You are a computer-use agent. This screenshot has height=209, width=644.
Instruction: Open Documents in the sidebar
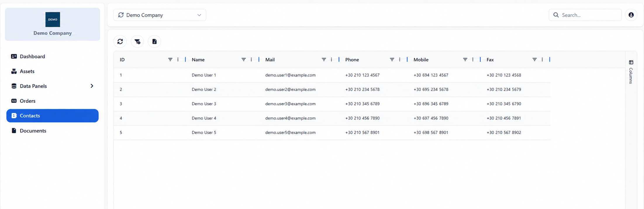[52, 131]
